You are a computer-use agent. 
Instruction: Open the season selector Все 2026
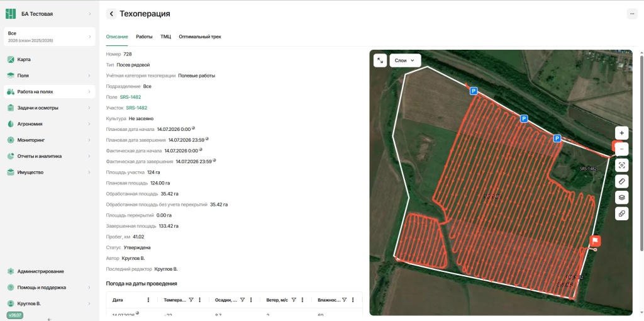click(50, 37)
